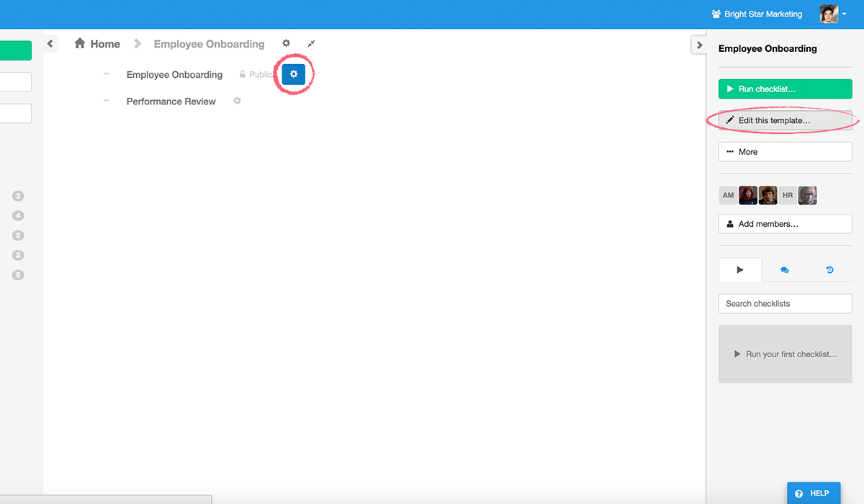
Task: Collapse the Performance Review row dash
Action: pyautogui.click(x=107, y=101)
